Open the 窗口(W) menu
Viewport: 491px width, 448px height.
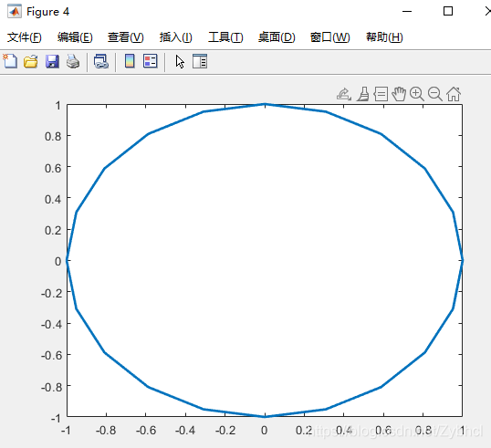coord(330,37)
